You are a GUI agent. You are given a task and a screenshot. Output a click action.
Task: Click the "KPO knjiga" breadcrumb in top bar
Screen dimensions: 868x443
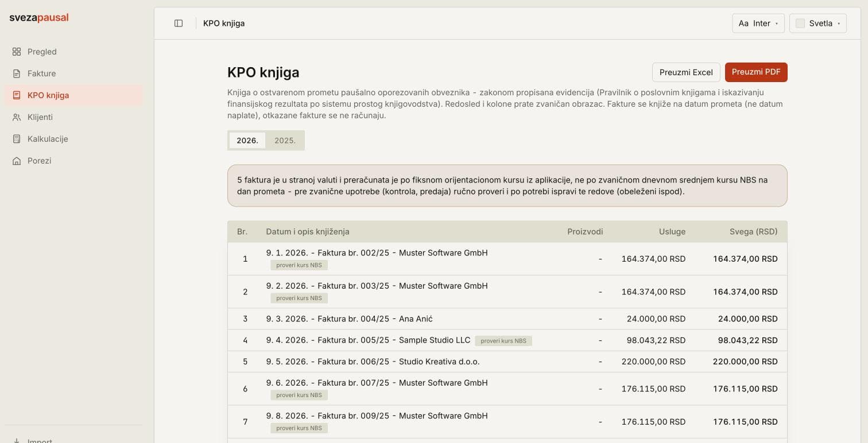coord(224,24)
